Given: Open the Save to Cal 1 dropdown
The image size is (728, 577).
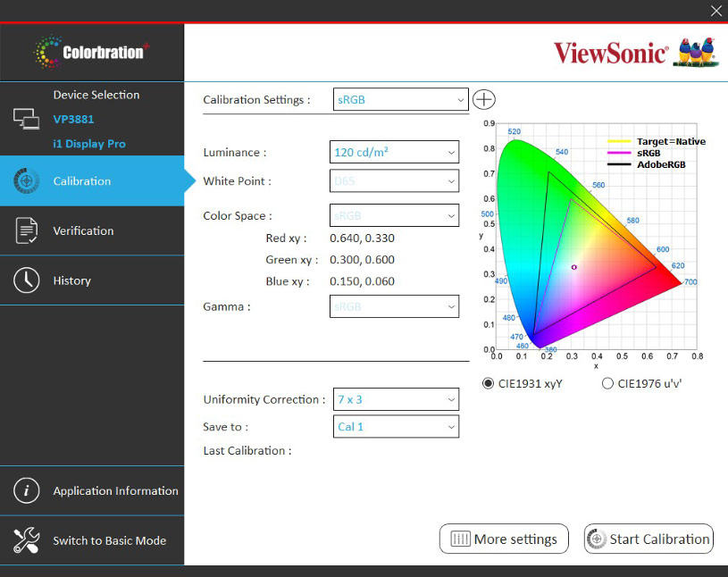Looking at the screenshot, I should [x=396, y=427].
